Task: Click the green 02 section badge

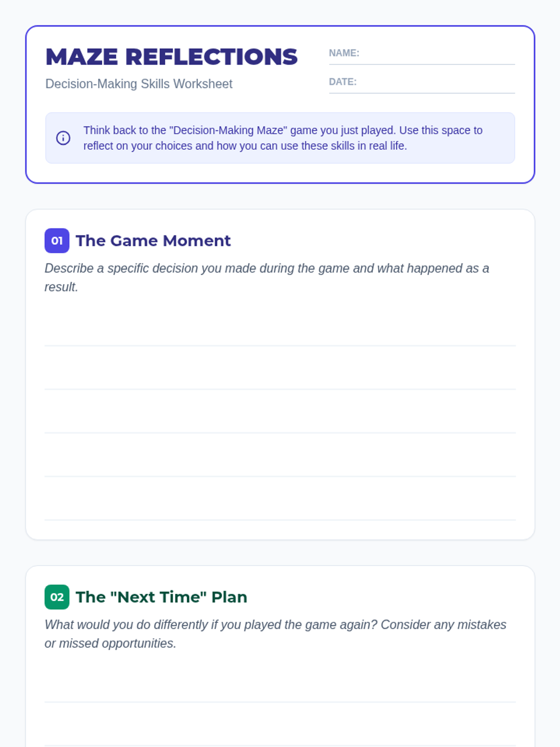Action: tap(57, 597)
